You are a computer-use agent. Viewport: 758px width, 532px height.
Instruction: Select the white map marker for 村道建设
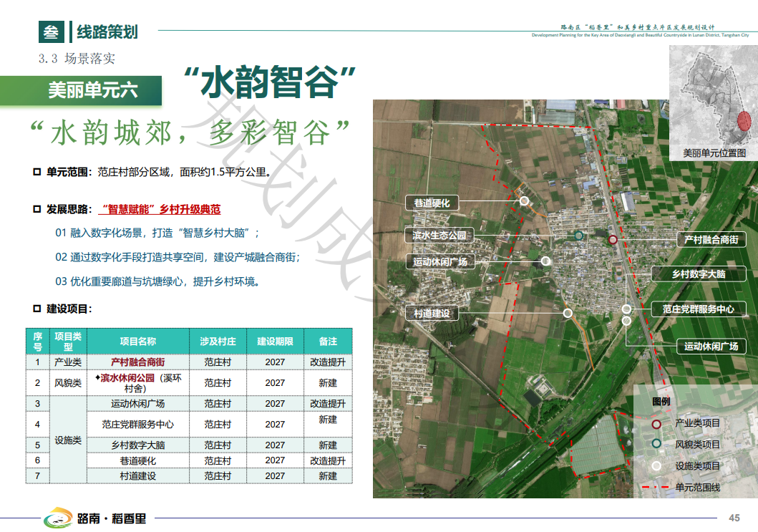(x=568, y=313)
